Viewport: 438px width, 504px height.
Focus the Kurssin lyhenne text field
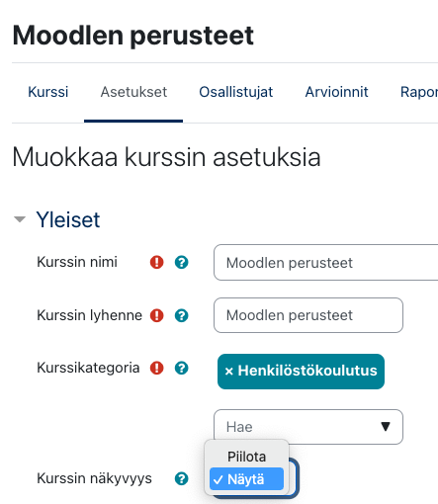(308, 315)
